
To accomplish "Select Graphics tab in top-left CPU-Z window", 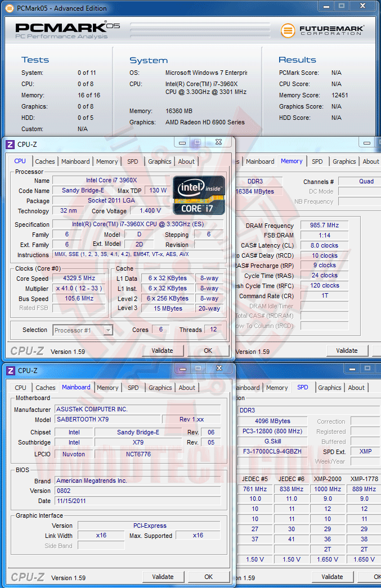I will 159,161.
